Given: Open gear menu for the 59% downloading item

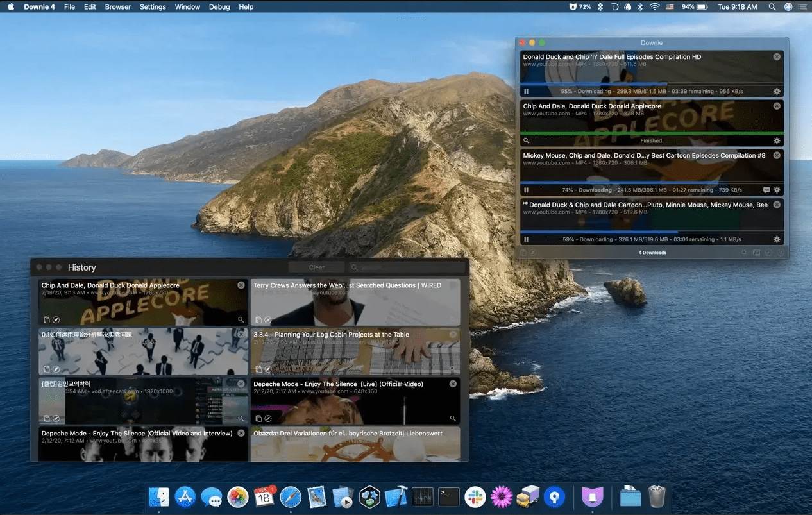Looking at the screenshot, I should (777, 239).
